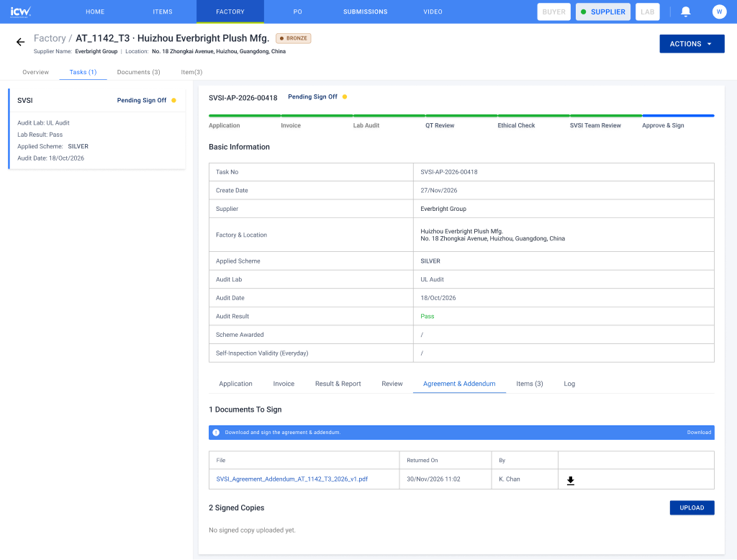
Task: Open the notifications bell
Action: point(686,12)
